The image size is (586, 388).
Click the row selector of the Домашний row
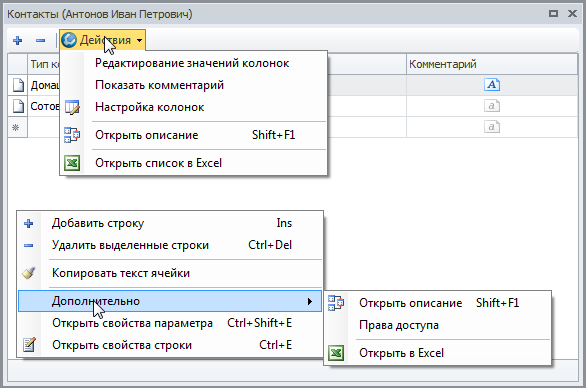pos(18,85)
